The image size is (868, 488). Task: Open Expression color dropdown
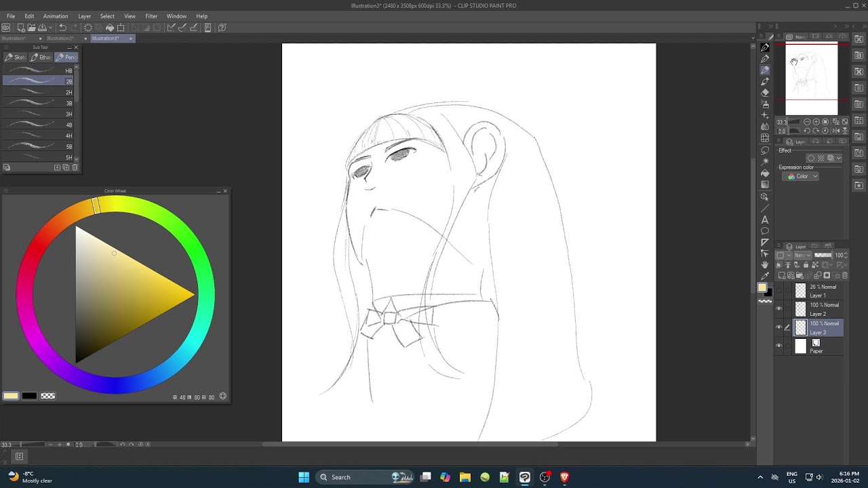click(800, 176)
